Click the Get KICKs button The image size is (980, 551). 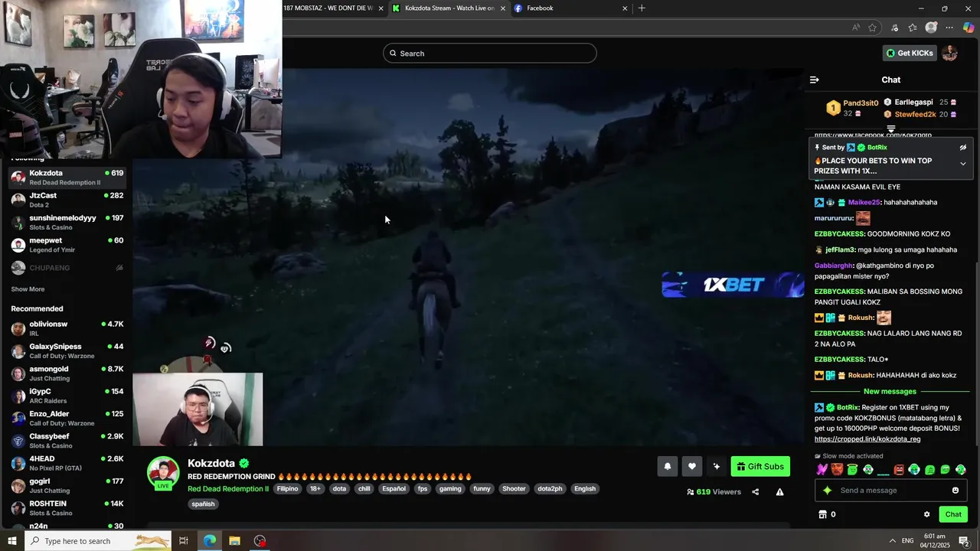[x=910, y=53]
